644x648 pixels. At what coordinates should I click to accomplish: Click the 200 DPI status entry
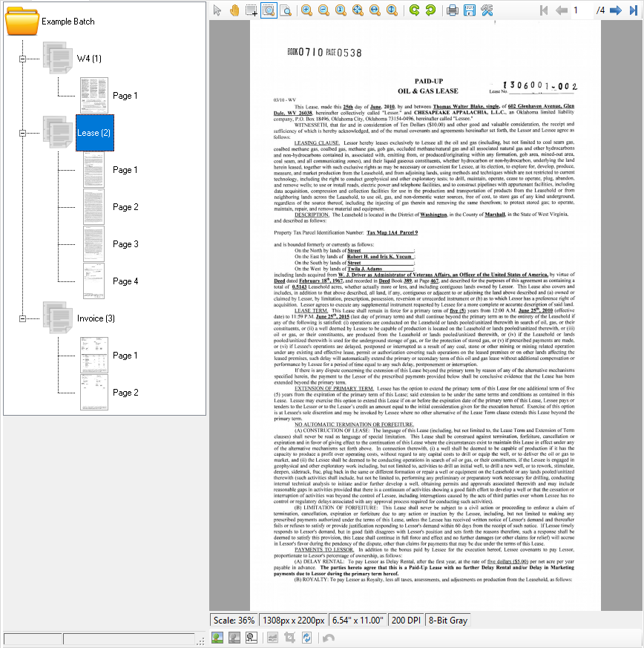pos(406,621)
